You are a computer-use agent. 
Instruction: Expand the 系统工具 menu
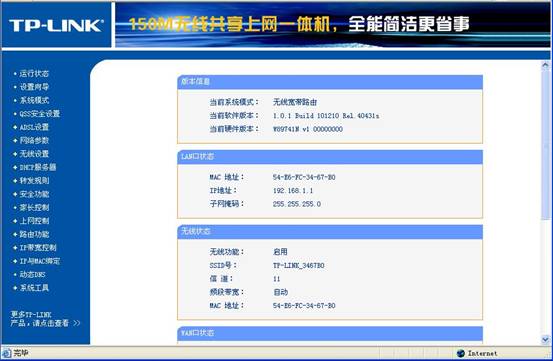[34, 288]
